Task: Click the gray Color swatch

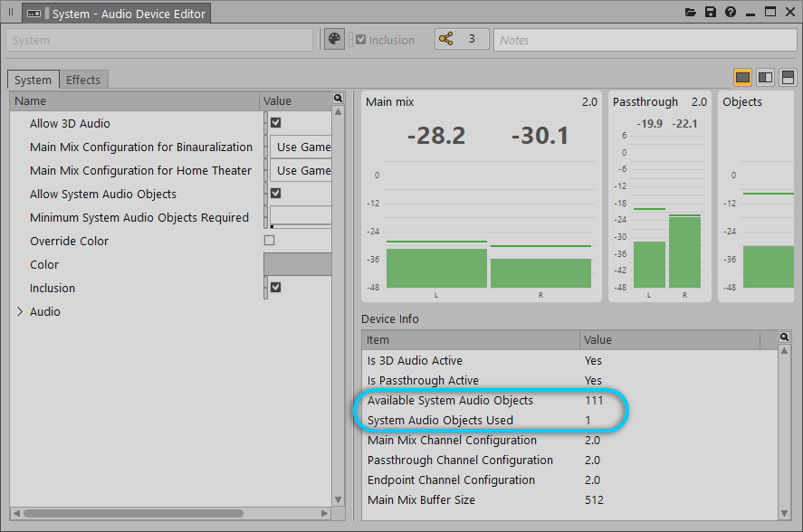Action: pyautogui.click(x=297, y=264)
